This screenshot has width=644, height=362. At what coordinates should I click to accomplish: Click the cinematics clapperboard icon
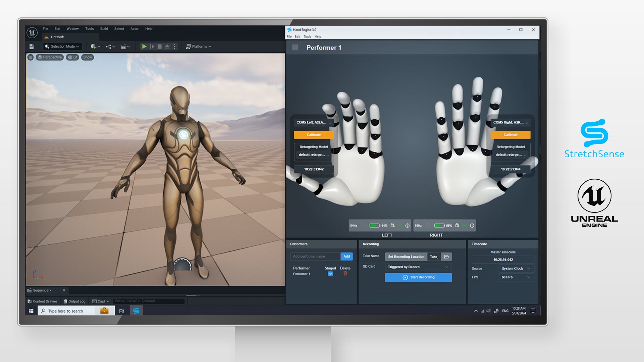coord(123,47)
